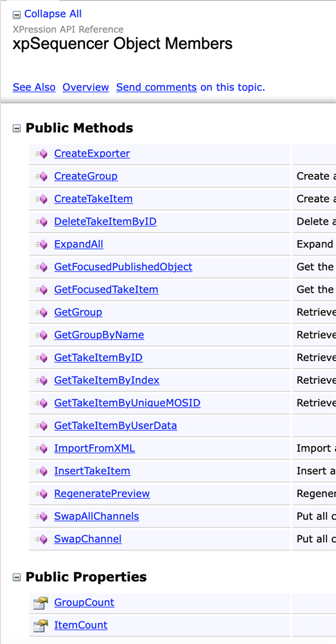Viewport: 336px width, 644px height.
Task: Open the DeleteTakeItemByID method link
Action: pyautogui.click(x=105, y=222)
